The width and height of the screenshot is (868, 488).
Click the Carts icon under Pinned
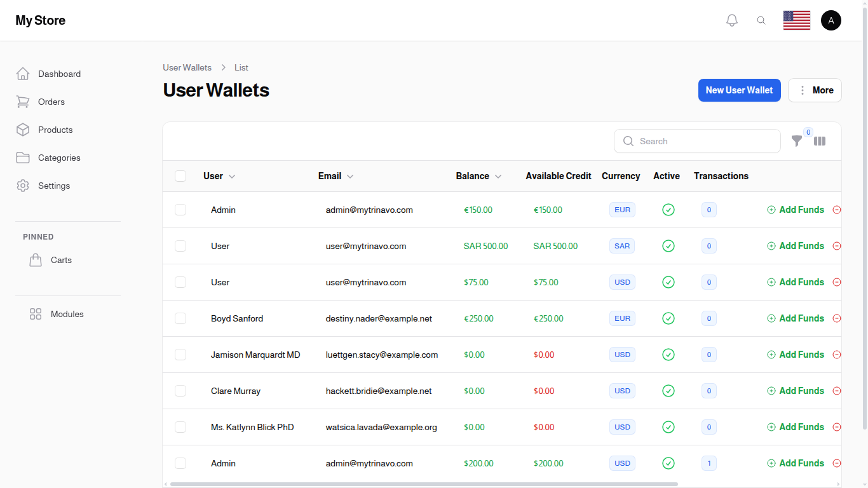[36, 259]
